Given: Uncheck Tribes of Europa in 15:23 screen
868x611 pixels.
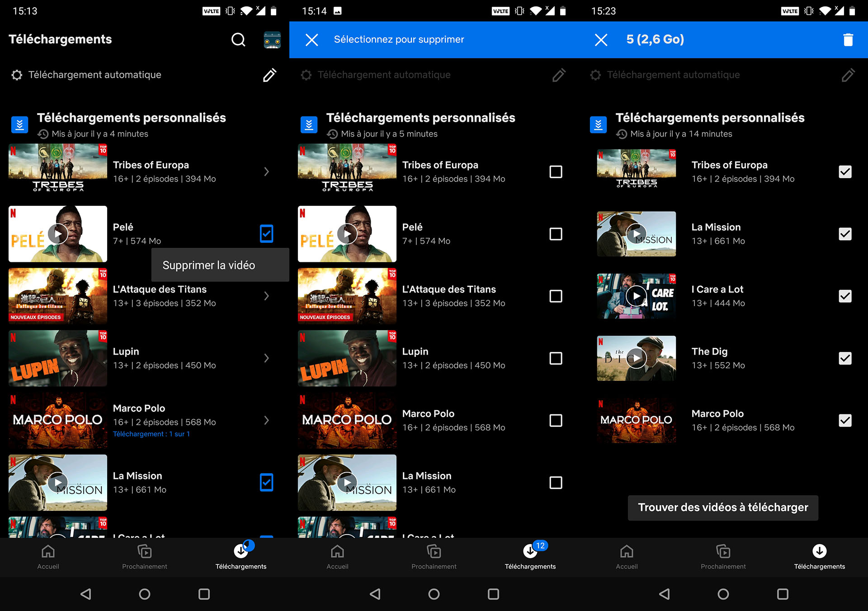Looking at the screenshot, I should click(x=845, y=172).
